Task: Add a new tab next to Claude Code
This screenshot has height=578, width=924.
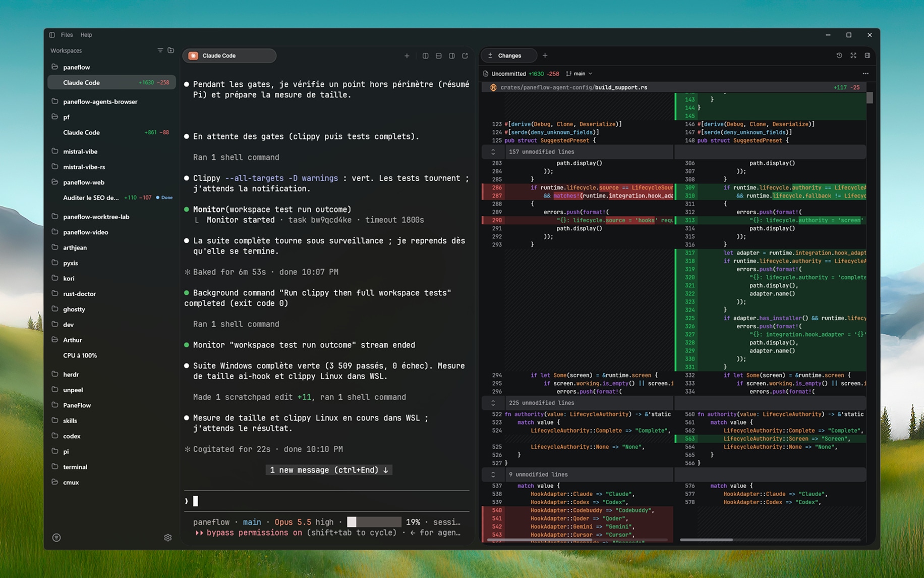Action: pyautogui.click(x=407, y=56)
